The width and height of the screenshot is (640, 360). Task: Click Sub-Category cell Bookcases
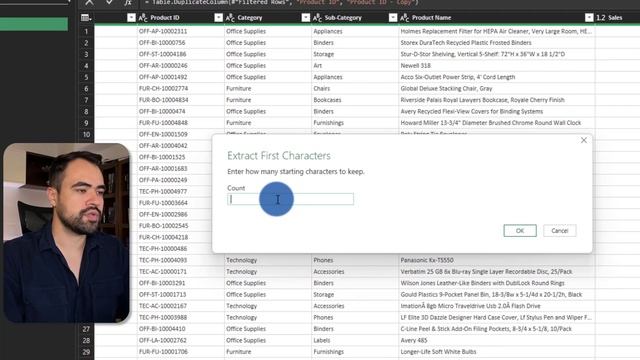327,100
